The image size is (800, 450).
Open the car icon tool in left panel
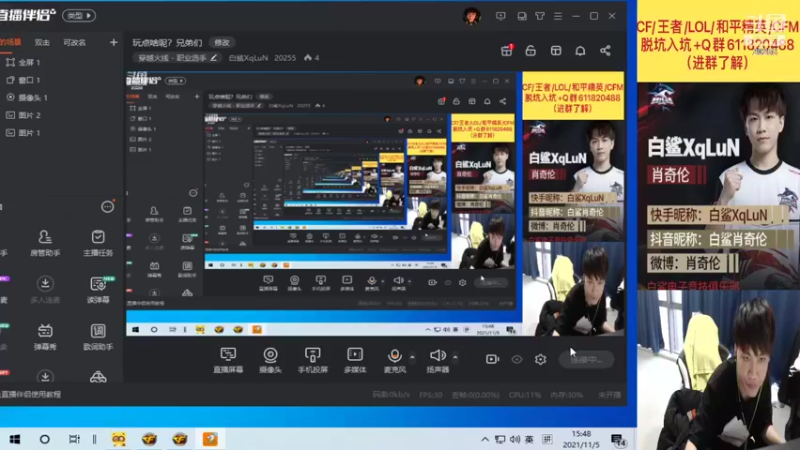tap(98, 377)
